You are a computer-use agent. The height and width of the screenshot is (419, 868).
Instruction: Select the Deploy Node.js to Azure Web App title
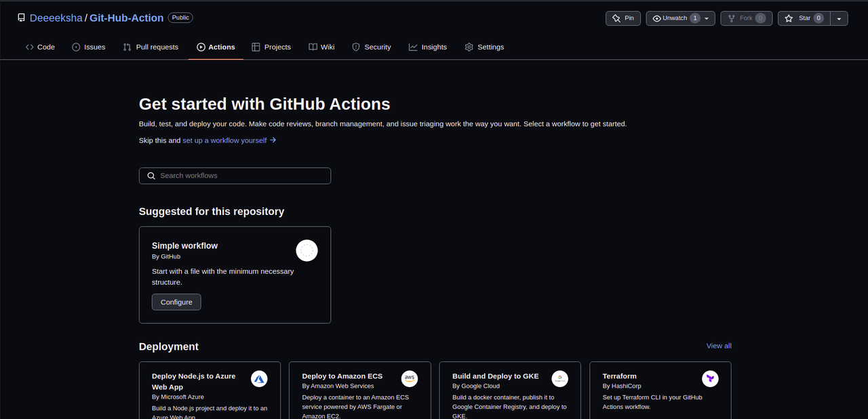click(x=193, y=381)
